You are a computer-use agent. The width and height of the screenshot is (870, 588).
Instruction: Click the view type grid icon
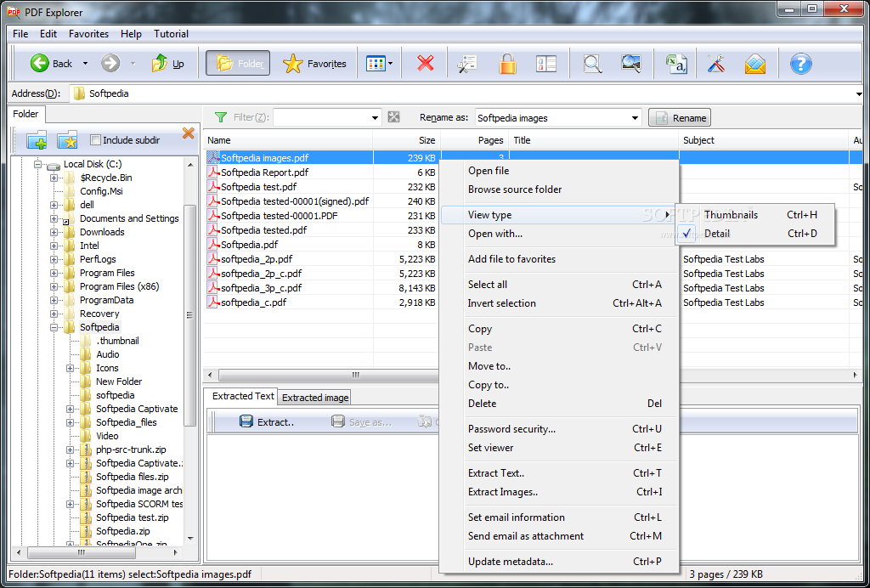(376, 63)
